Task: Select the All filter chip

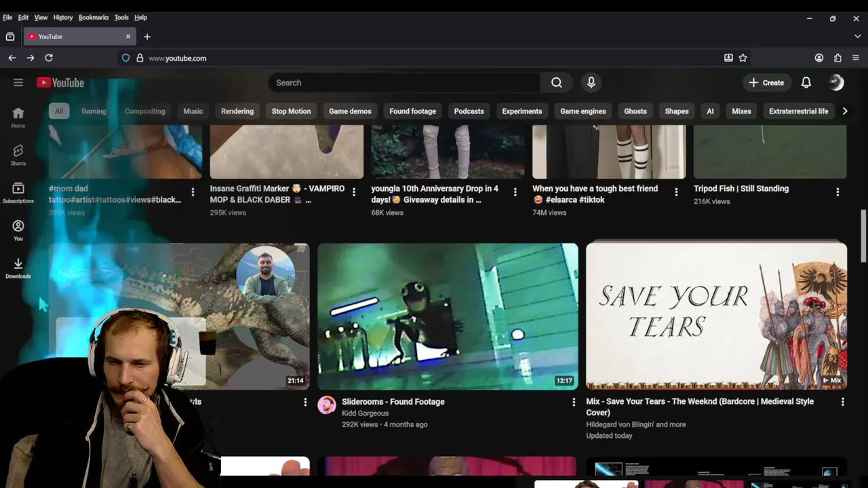Action: point(59,111)
